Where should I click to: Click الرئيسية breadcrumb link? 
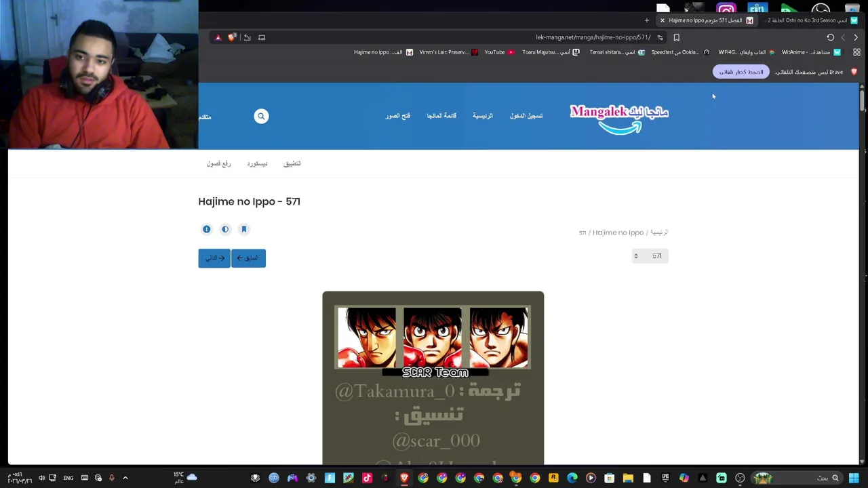click(x=659, y=232)
